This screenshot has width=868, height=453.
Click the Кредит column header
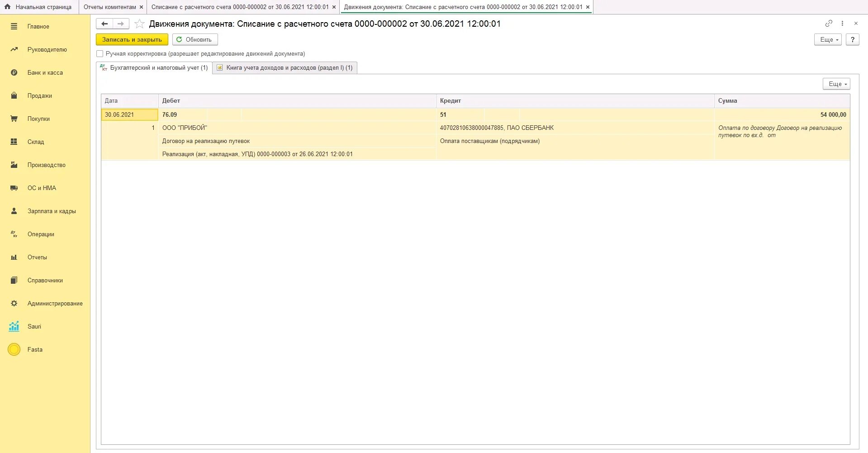[x=575, y=101]
